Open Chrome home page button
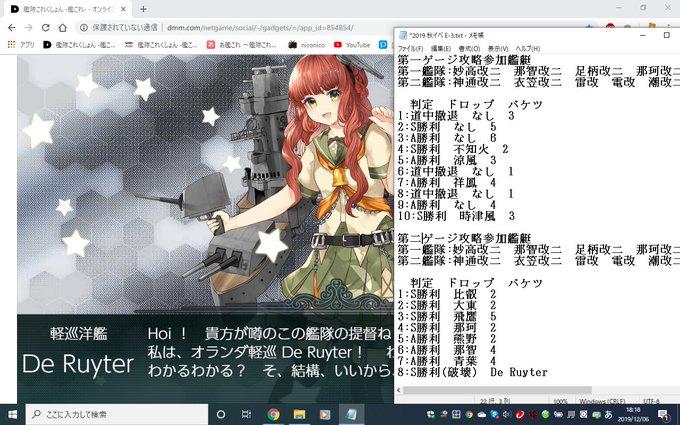 63,28
